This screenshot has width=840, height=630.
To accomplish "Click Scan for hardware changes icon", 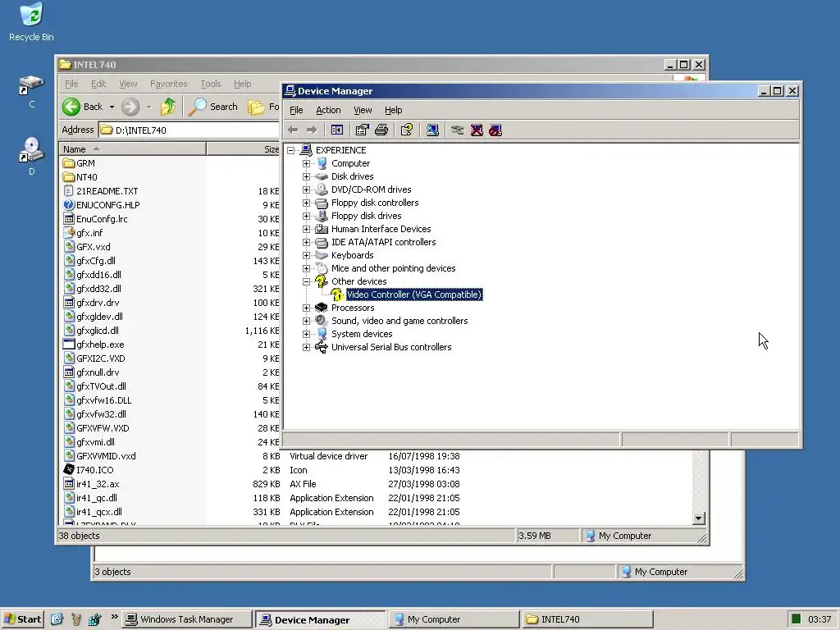I will (x=432, y=130).
